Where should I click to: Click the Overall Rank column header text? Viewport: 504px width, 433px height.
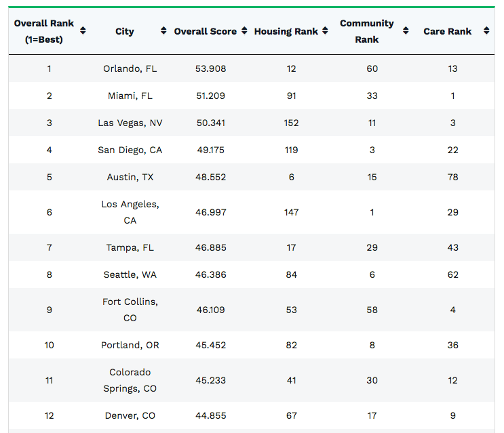(44, 31)
